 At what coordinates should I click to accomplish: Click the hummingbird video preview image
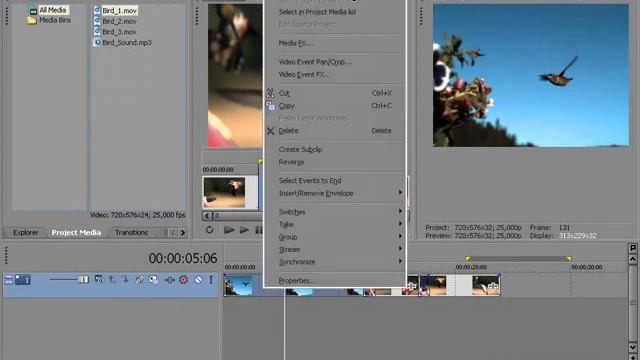pos(531,75)
